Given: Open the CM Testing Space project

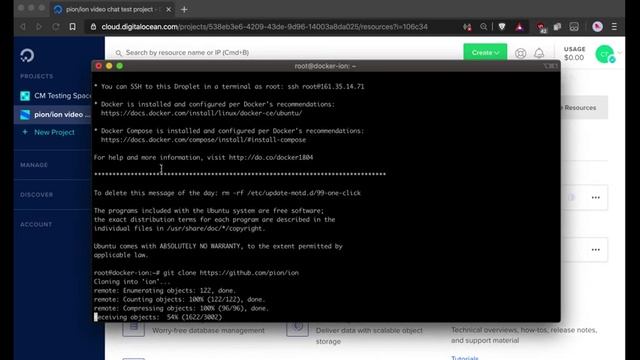Looking at the screenshot, I should point(55,96).
